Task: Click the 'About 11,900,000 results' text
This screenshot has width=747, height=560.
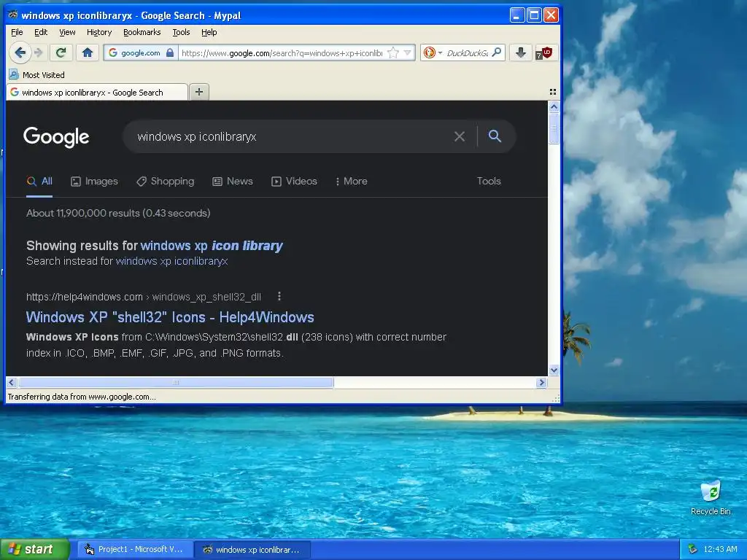Action: pyautogui.click(x=118, y=214)
